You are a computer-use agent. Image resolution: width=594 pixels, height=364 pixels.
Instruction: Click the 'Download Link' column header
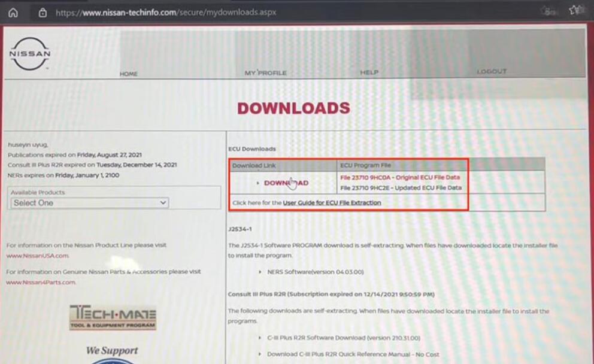pyautogui.click(x=254, y=165)
